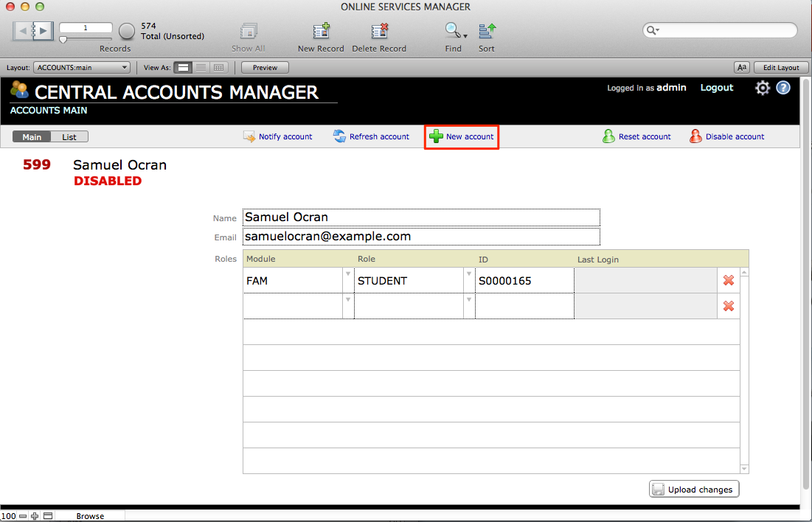Switch to Table view mode
The image size is (812, 522).
click(x=218, y=67)
